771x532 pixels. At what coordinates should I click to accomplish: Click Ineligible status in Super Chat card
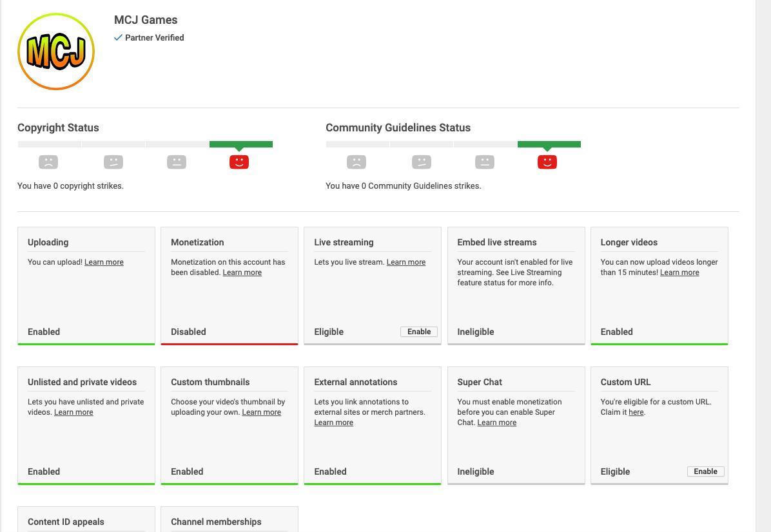476,471
